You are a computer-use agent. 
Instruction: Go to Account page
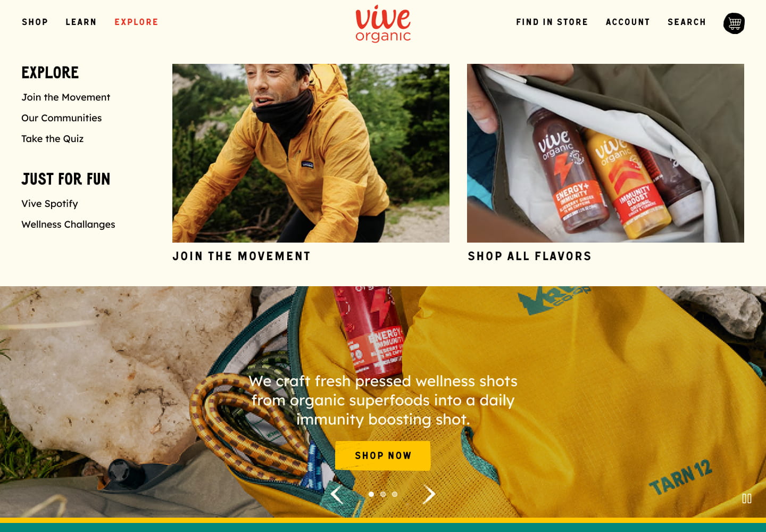pos(628,22)
